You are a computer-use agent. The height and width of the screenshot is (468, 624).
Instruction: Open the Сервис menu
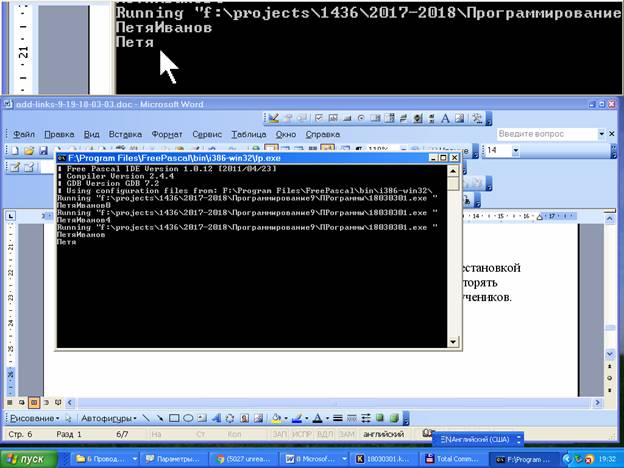tap(207, 135)
